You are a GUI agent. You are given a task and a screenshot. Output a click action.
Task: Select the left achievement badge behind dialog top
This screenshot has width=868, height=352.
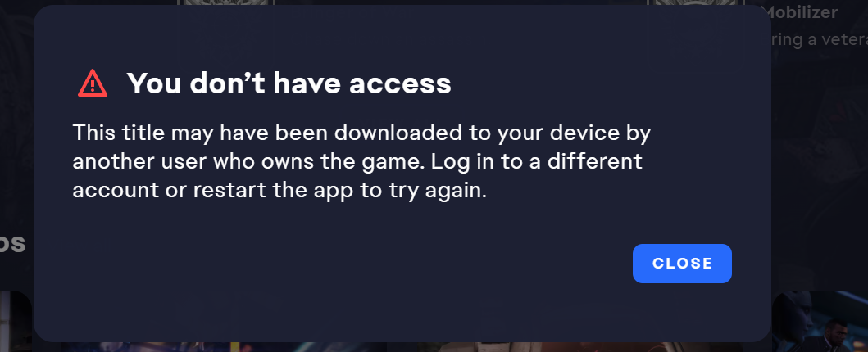[226, 2]
